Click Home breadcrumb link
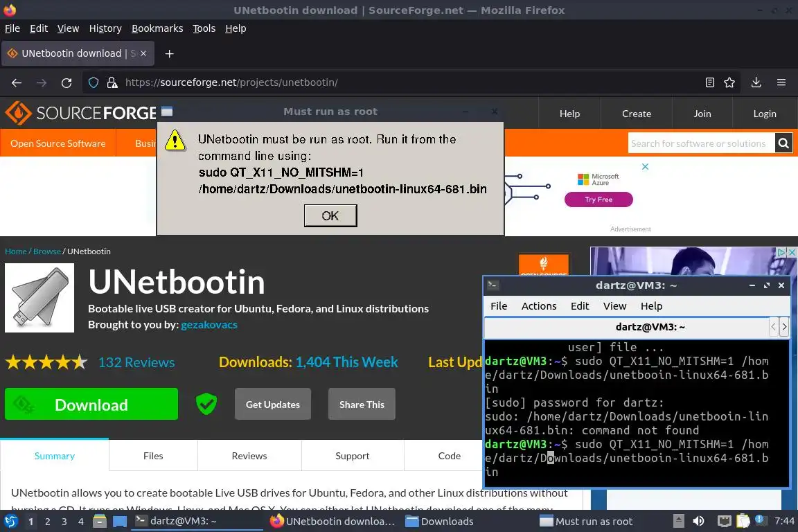The image size is (798, 532). click(16, 251)
